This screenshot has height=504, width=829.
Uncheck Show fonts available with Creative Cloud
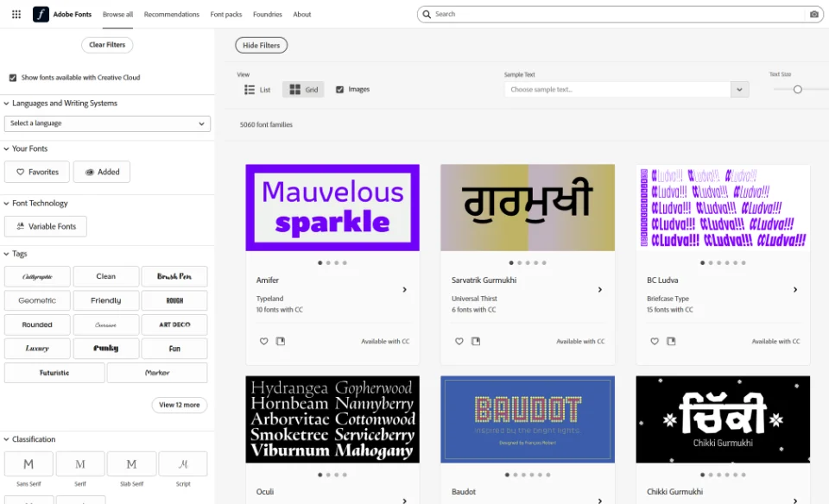13,77
